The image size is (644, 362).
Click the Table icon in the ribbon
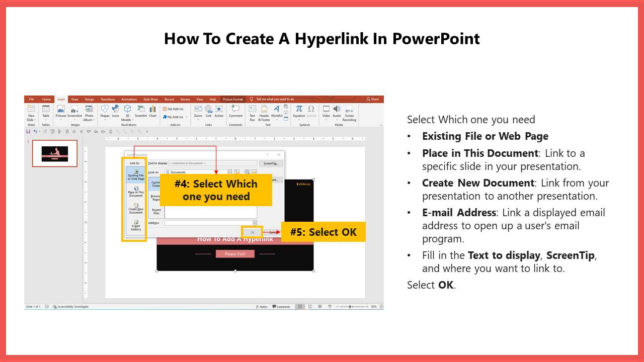(46, 110)
